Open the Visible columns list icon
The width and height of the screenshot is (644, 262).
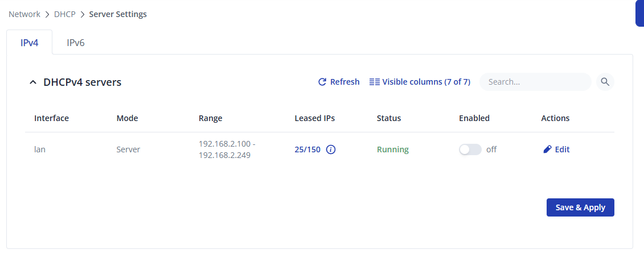click(374, 82)
